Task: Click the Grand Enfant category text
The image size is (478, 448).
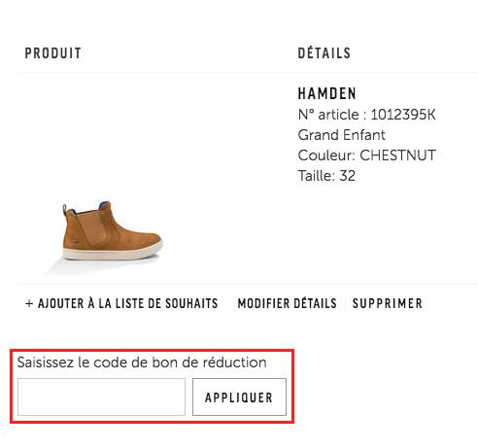Action: (342, 135)
